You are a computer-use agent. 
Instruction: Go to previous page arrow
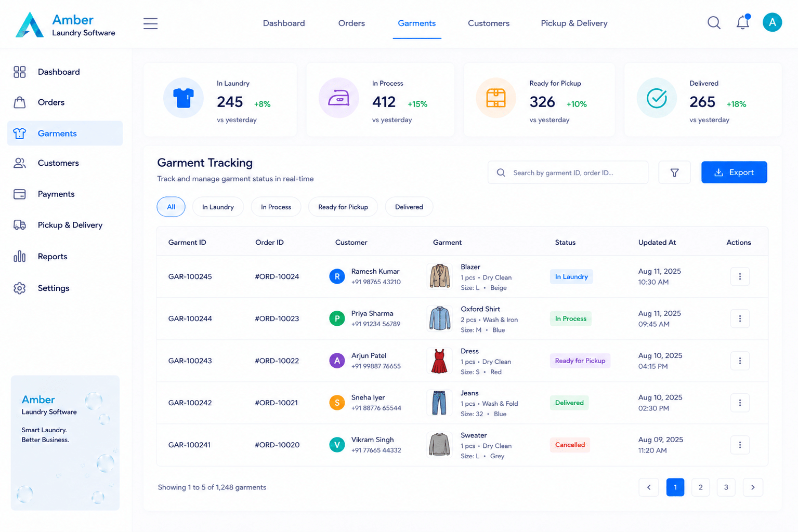[649, 487]
